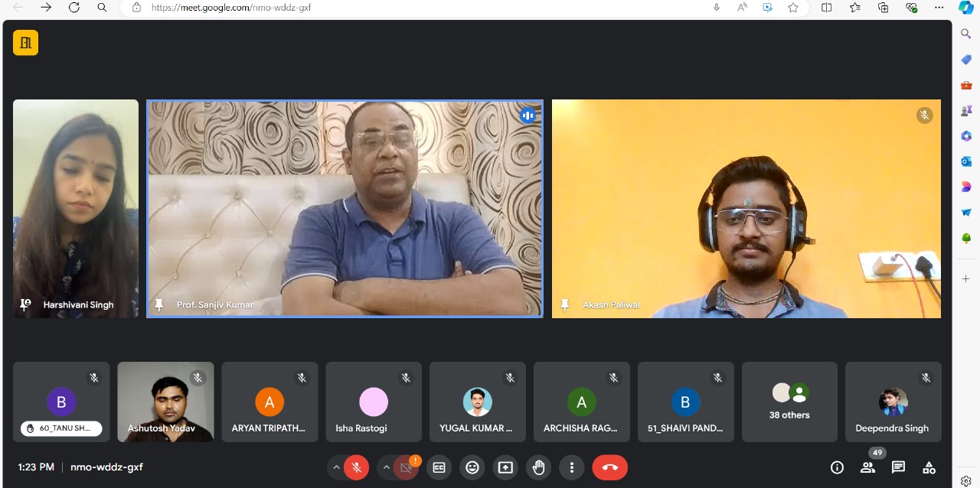Viewport: 980px width, 488px height.
Task: Select the 60_TANU SH... participant tile
Action: tap(61, 402)
